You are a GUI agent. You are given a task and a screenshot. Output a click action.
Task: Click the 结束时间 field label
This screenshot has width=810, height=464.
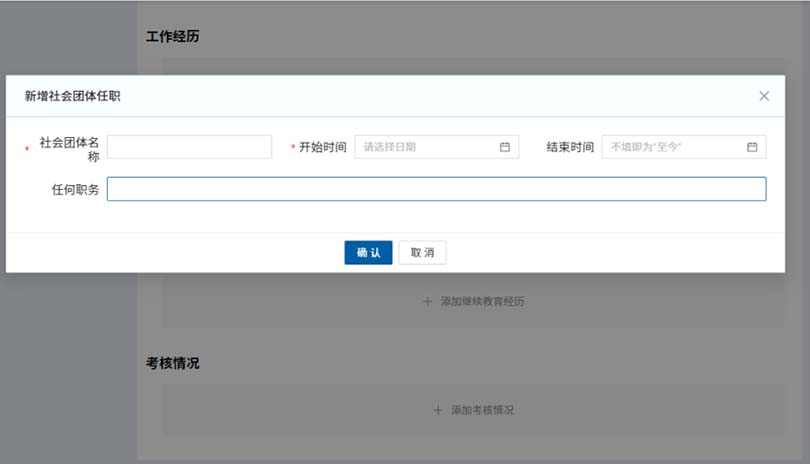(570, 147)
